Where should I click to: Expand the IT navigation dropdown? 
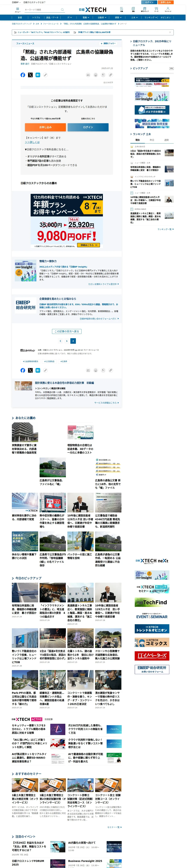[x=70, y=18]
